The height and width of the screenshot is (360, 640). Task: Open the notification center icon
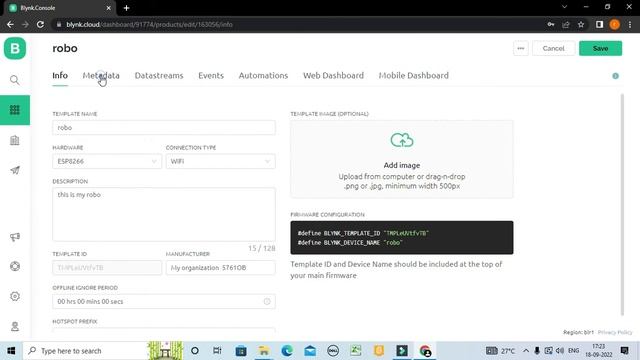tap(624, 351)
